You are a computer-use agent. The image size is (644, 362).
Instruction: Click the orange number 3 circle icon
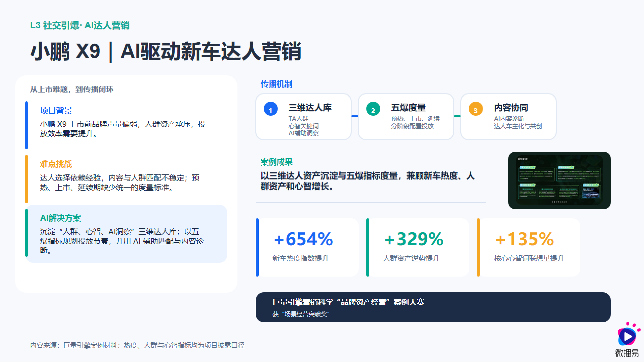tap(476, 109)
